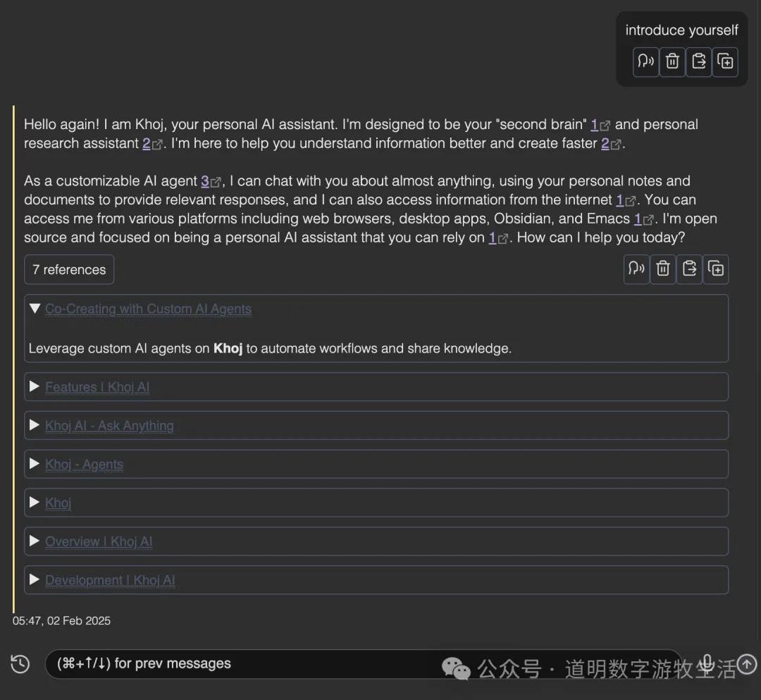Expand the Features | Khoj AI reference
761x700 pixels.
(35, 386)
